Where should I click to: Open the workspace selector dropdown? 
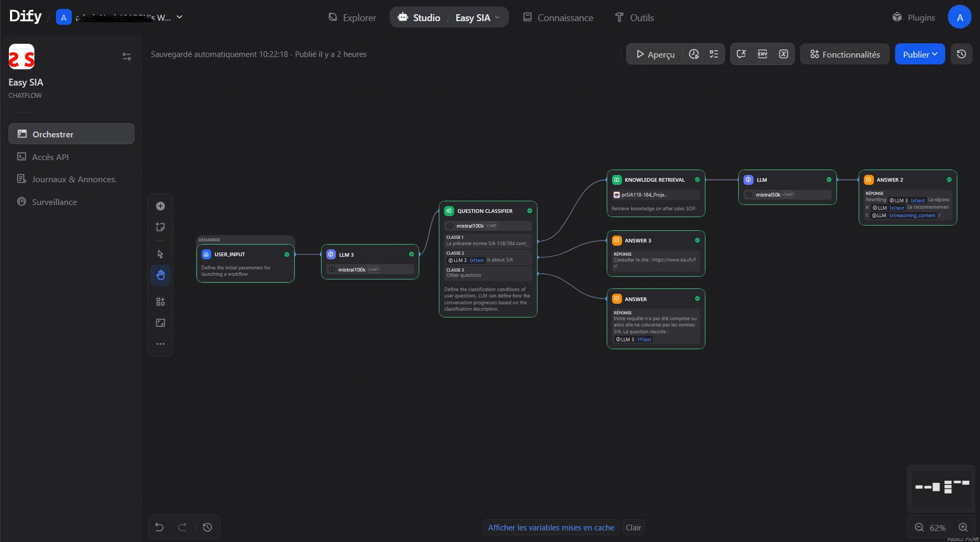[180, 17]
